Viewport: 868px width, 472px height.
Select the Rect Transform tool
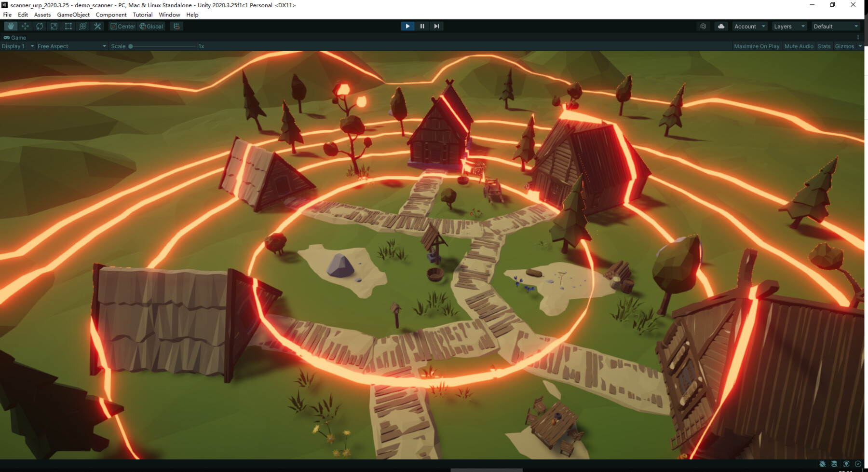[x=68, y=26]
